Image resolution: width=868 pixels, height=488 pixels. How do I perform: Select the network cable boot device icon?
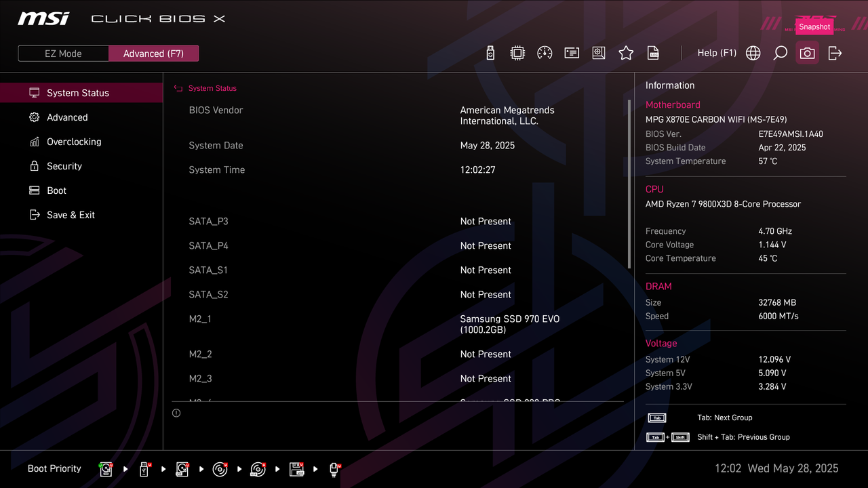pyautogui.click(x=334, y=469)
